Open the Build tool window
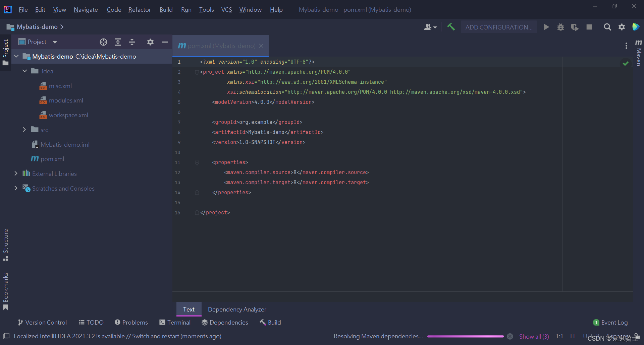This screenshot has width=644, height=345. pyautogui.click(x=270, y=322)
